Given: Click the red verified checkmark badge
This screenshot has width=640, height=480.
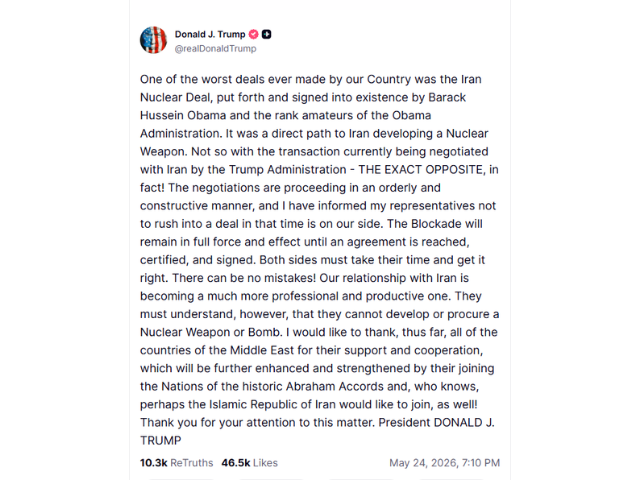Looking at the screenshot, I should (253, 34).
